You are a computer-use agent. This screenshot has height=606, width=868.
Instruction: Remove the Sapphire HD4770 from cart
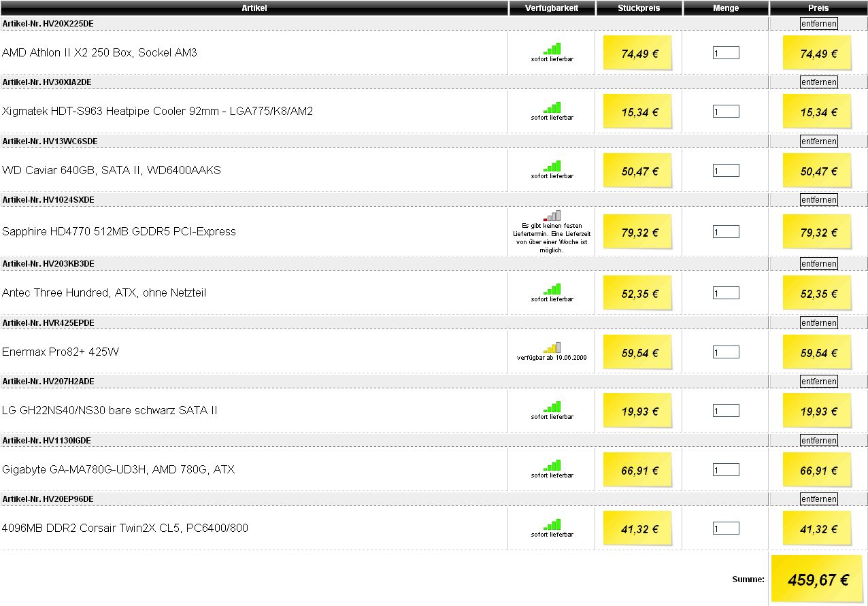point(818,200)
